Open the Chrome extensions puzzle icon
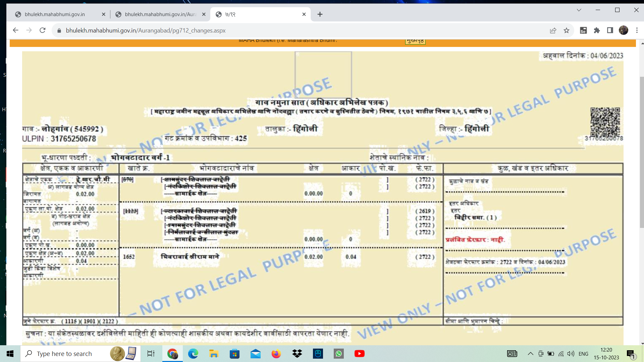Viewport: 644px width, 362px height. (597, 31)
